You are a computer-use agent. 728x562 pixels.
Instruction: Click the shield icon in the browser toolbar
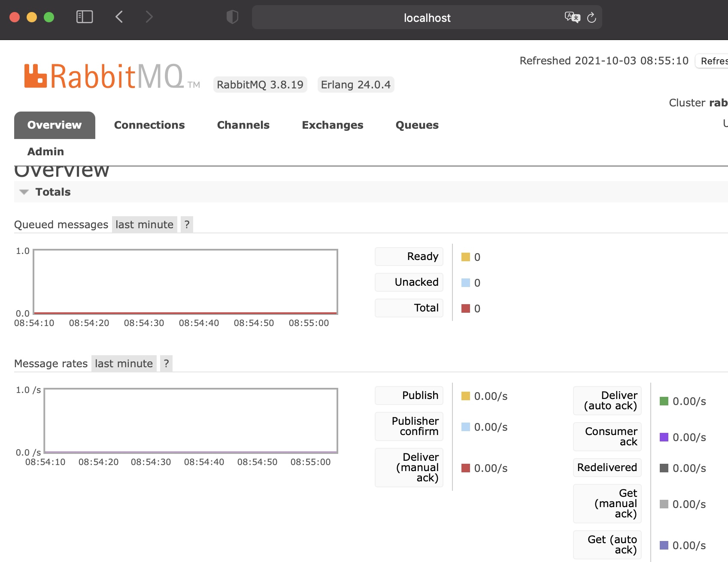(232, 17)
